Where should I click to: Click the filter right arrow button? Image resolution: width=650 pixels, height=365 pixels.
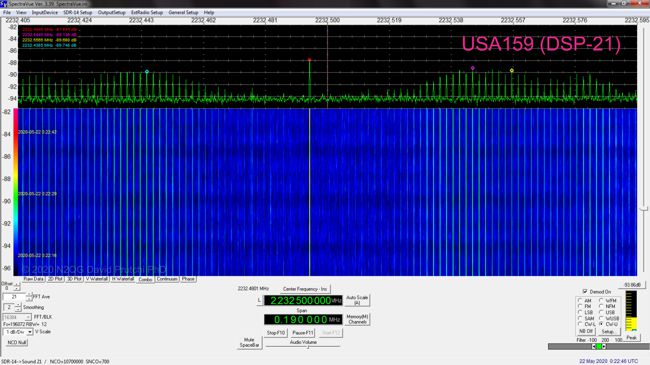[604, 346]
